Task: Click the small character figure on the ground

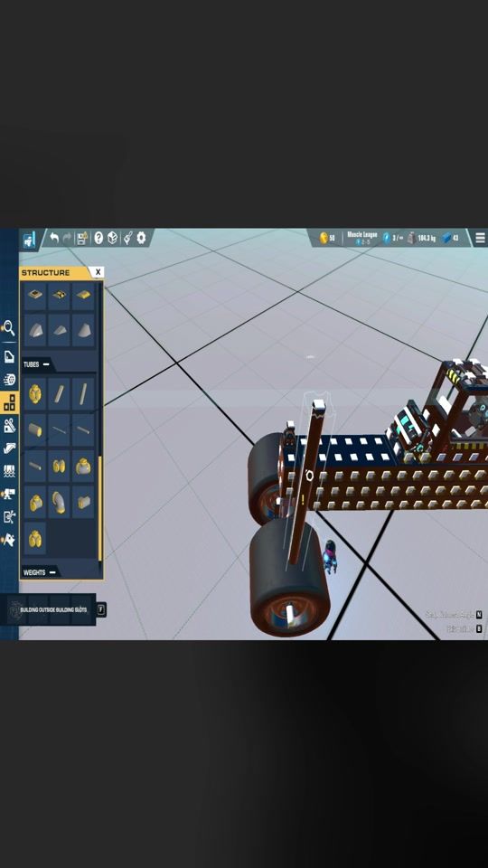Action: coord(330,558)
